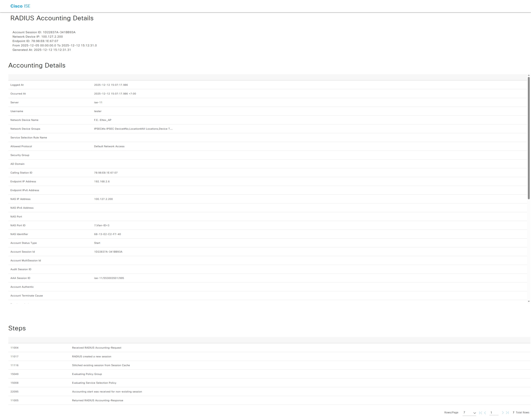The image size is (531, 420).
Task: Click the Cisco ISE logo
Action: [x=20, y=6]
